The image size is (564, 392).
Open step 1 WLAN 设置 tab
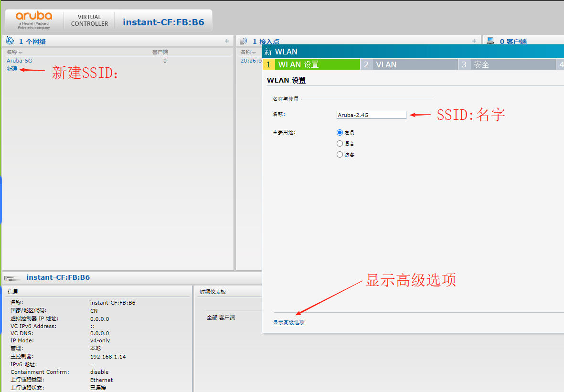pos(311,64)
